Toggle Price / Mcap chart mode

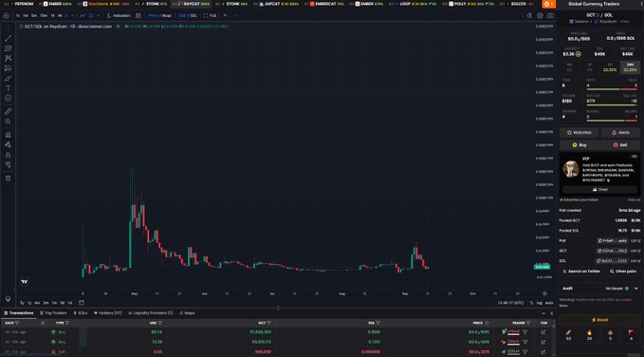(x=159, y=15)
